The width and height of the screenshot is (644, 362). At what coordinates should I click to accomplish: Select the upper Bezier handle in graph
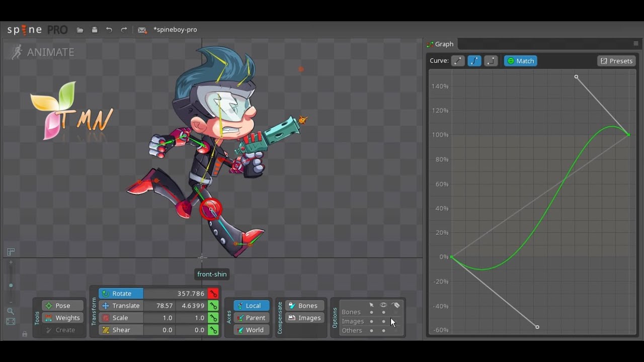pyautogui.click(x=576, y=77)
